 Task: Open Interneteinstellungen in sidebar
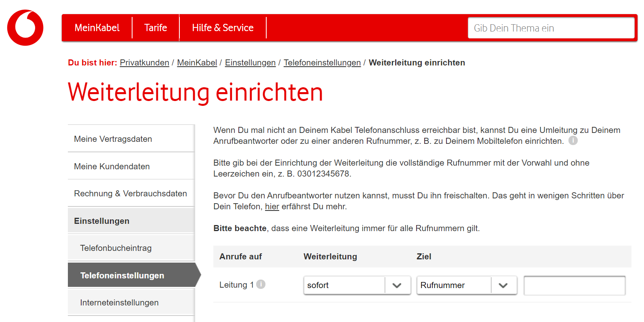tap(131, 303)
